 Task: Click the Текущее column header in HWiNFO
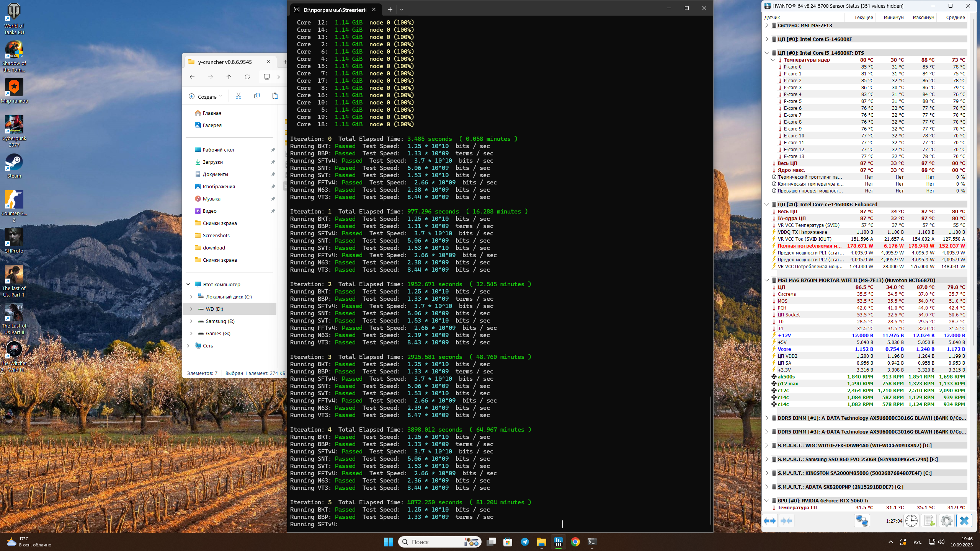click(x=864, y=17)
